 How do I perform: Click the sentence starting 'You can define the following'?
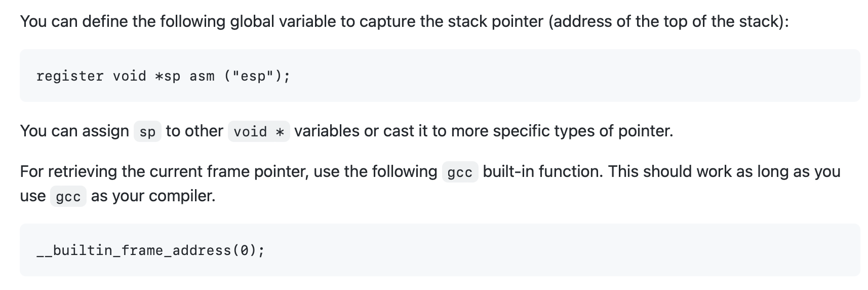tap(404, 22)
